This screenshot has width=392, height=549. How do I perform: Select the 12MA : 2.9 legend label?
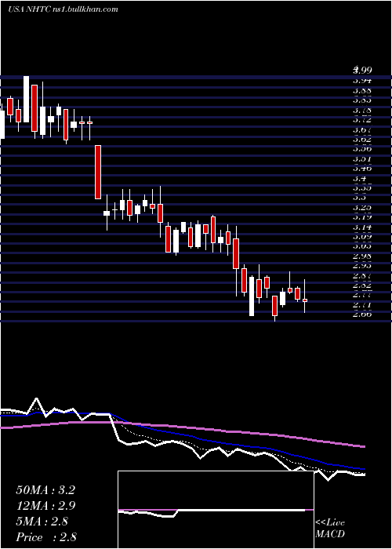click(45, 506)
